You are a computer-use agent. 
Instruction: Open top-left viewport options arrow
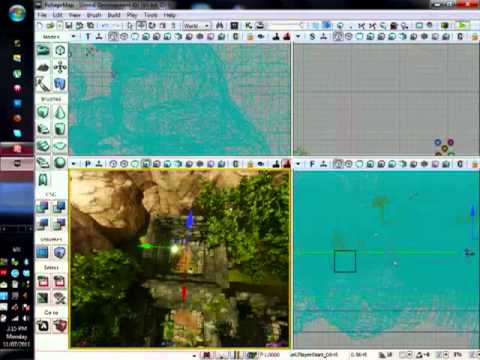(x=74, y=36)
